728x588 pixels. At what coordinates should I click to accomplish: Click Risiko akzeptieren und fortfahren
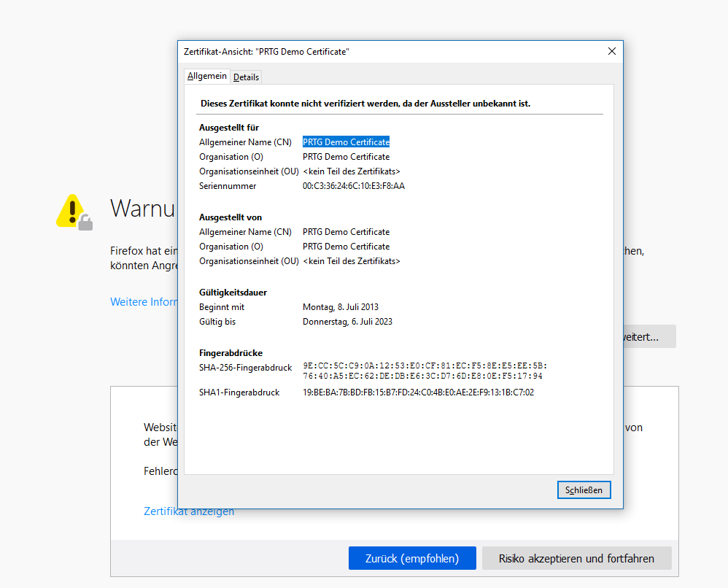[577, 558]
